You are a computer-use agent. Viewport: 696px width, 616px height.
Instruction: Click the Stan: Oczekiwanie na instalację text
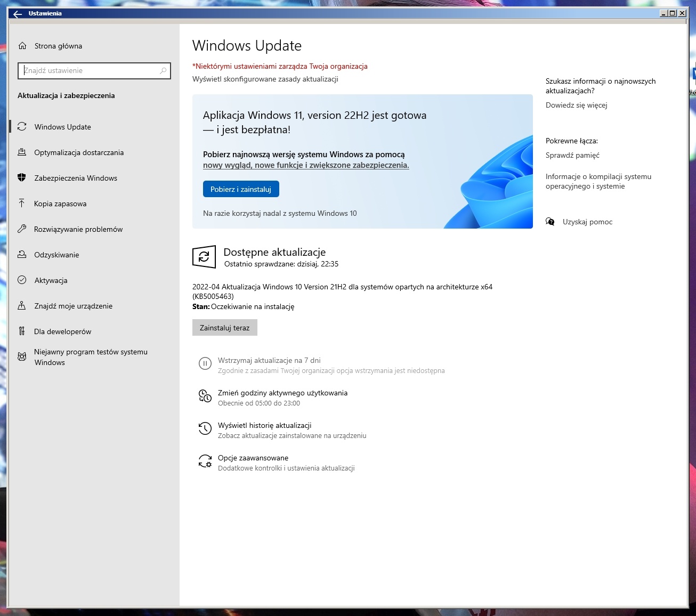pyautogui.click(x=243, y=306)
